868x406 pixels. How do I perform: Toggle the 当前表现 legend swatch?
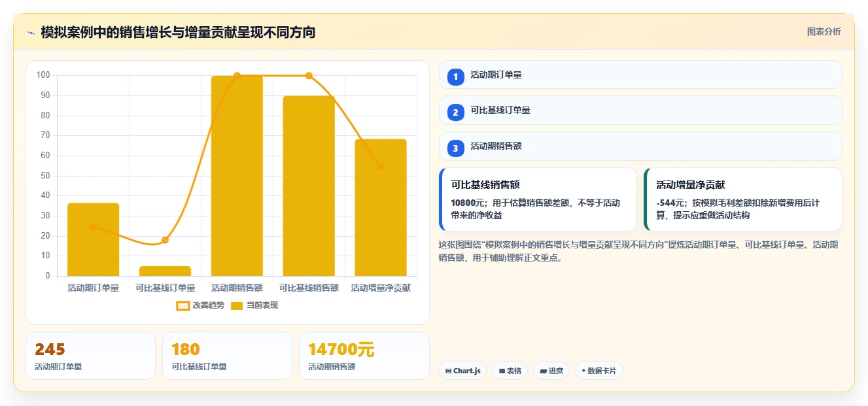[236, 305]
